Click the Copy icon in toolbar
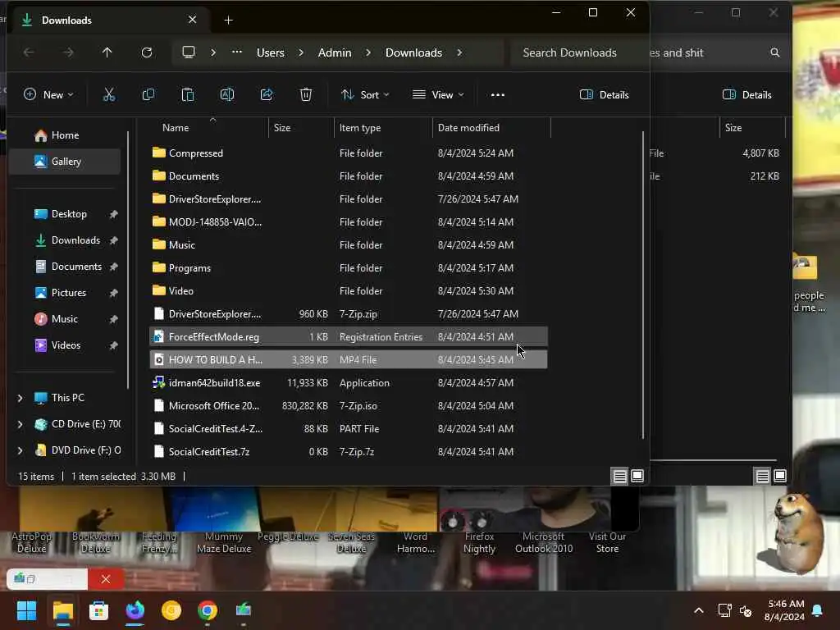The height and width of the screenshot is (630, 840). pos(148,95)
